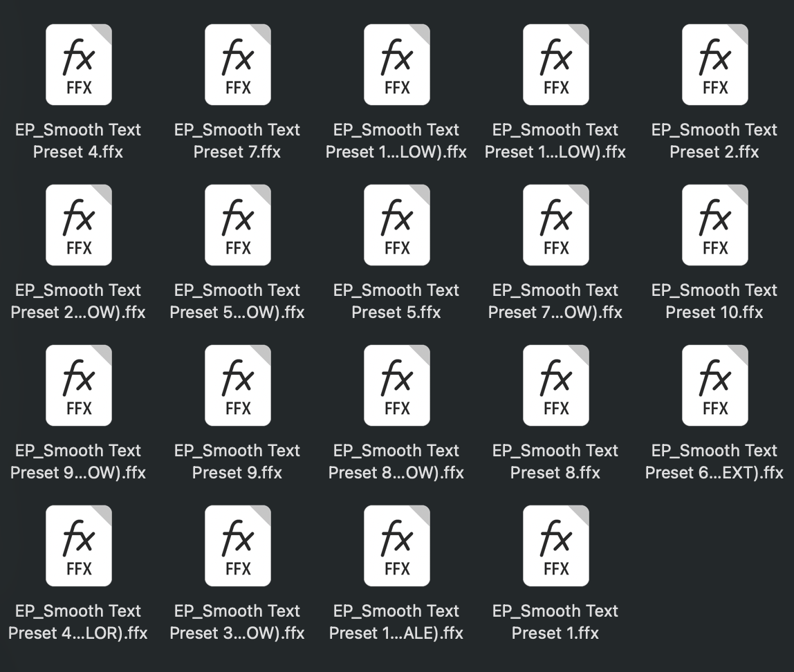
Task: Select the Preset 8.ffx file icon
Action: point(556,386)
